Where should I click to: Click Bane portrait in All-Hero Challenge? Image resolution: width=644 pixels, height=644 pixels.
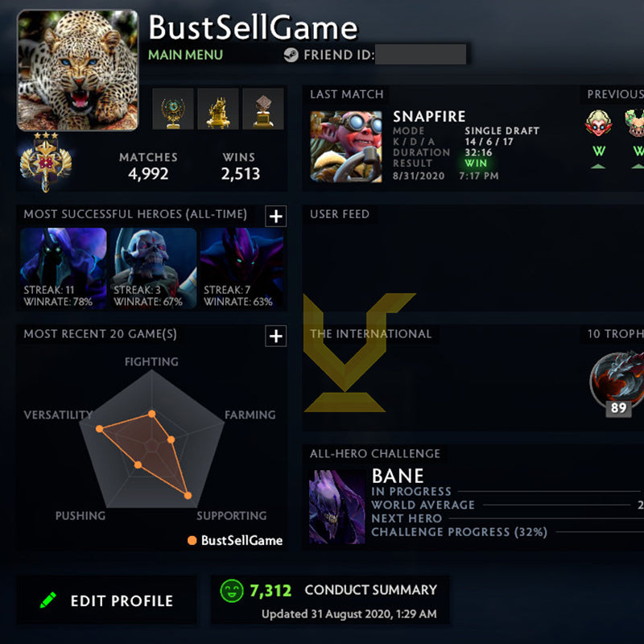336,507
